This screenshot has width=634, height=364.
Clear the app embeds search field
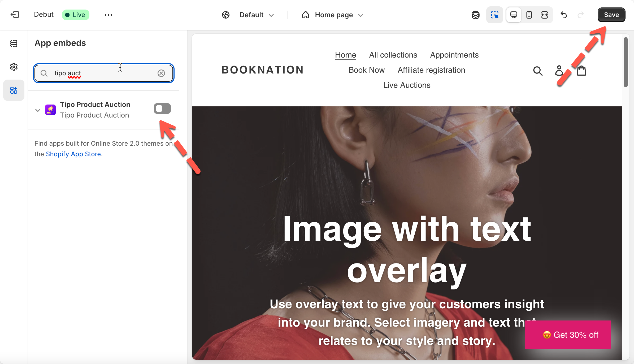pyautogui.click(x=161, y=73)
